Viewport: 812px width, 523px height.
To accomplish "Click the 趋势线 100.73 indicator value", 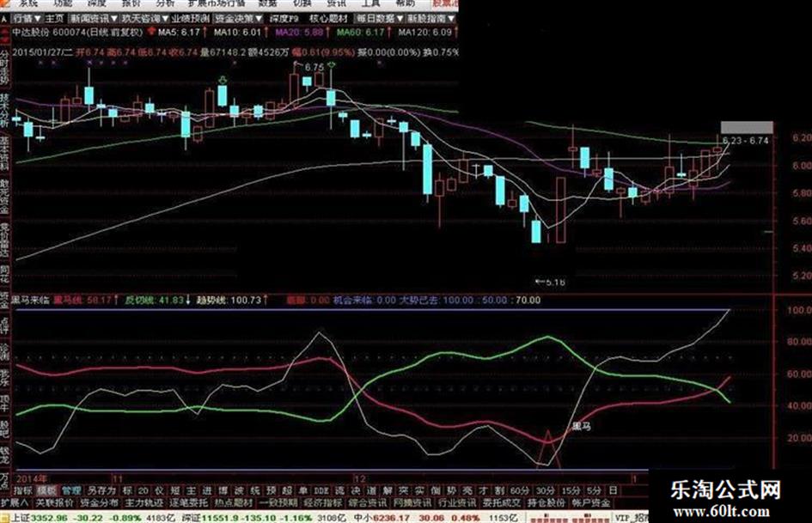I will [x=229, y=300].
